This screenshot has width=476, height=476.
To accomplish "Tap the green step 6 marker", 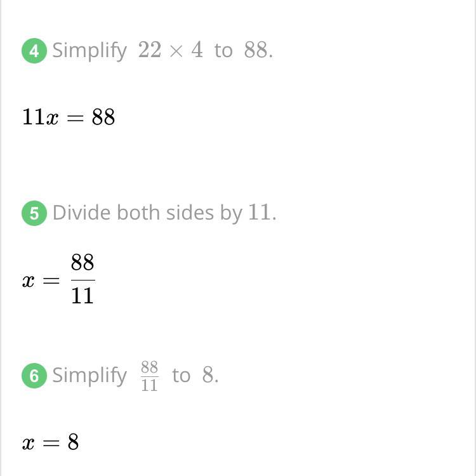I will (x=34, y=376).
